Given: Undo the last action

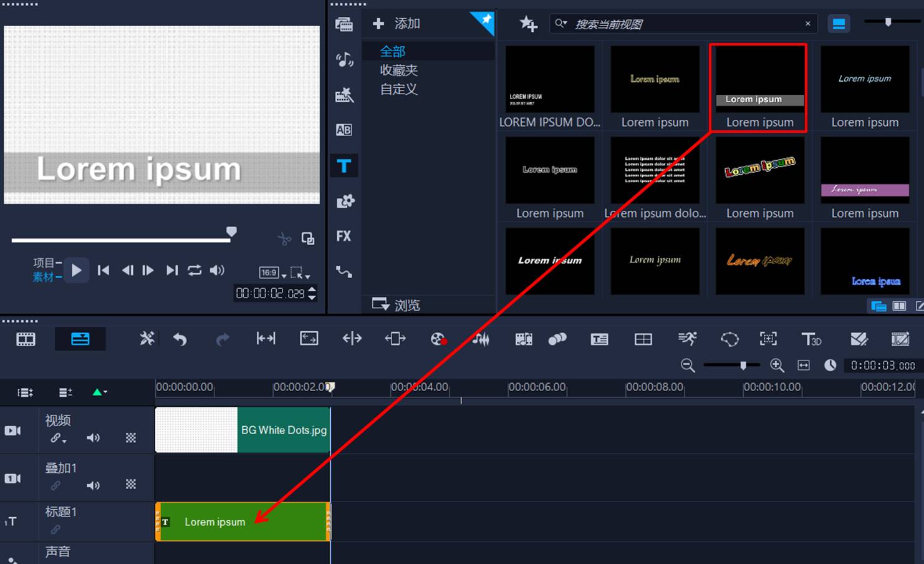Looking at the screenshot, I should [x=180, y=339].
